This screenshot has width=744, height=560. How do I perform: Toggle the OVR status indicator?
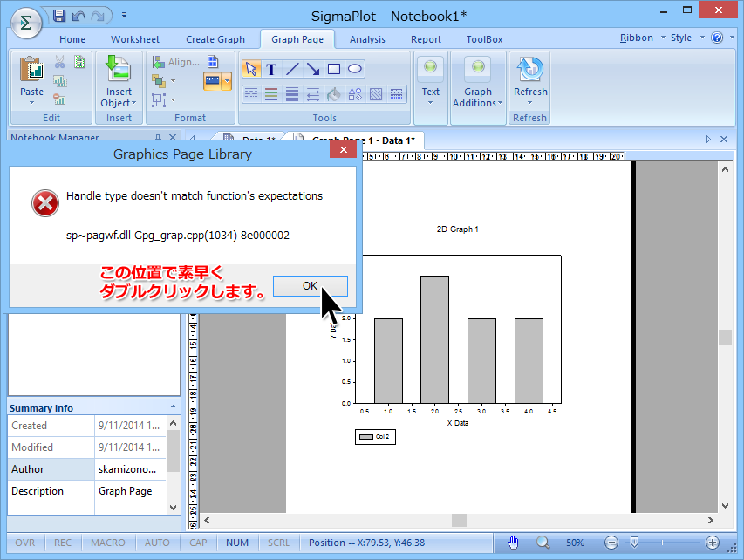tap(25, 543)
